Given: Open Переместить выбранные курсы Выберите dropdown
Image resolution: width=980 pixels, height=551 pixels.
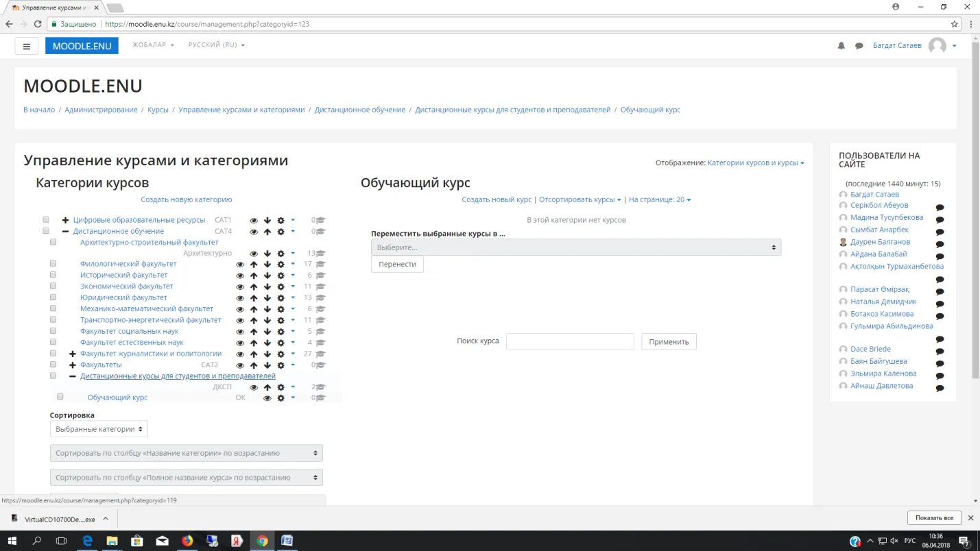Looking at the screenshot, I should point(576,247).
